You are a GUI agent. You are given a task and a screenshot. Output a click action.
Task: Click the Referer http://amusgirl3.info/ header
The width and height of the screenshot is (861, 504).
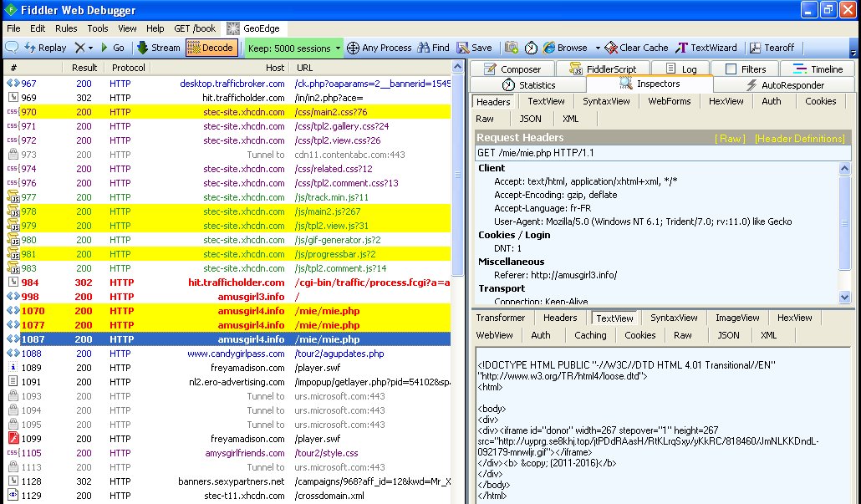pyautogui.click(x=555, y=275)
